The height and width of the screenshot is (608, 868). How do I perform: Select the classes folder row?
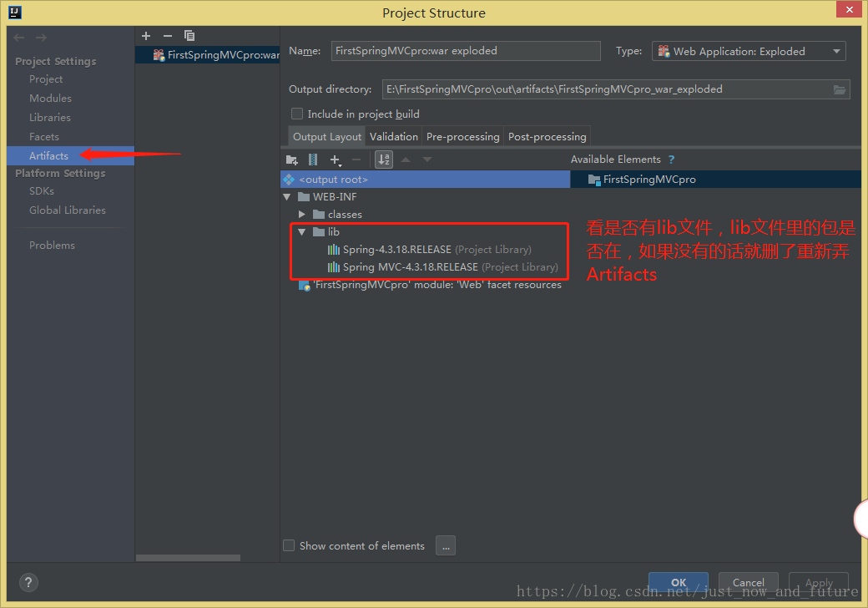pos(425,215)
